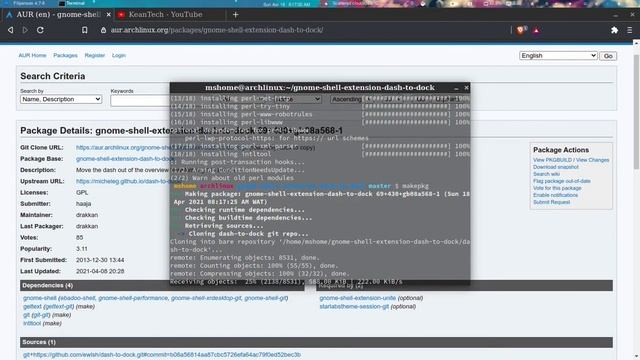Open the gettext dependency link
The width and height of the screenshot is (640, 360).
(x=32, y=307)
